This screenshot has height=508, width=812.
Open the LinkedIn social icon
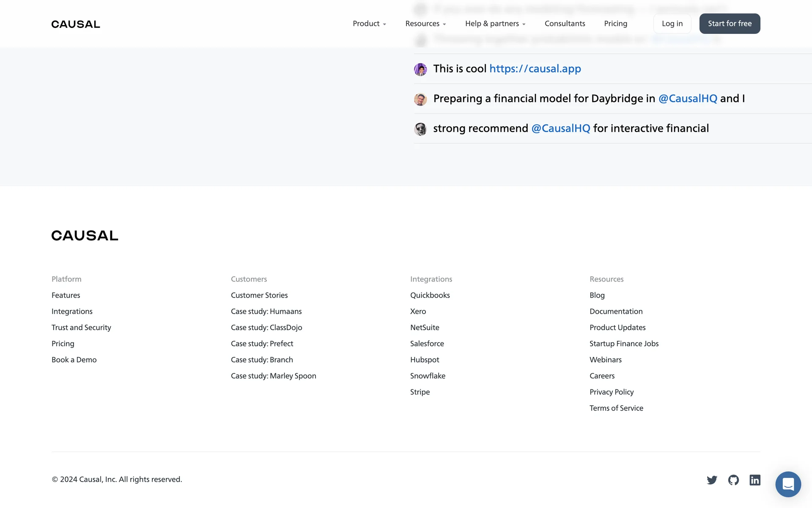point(755,480)
